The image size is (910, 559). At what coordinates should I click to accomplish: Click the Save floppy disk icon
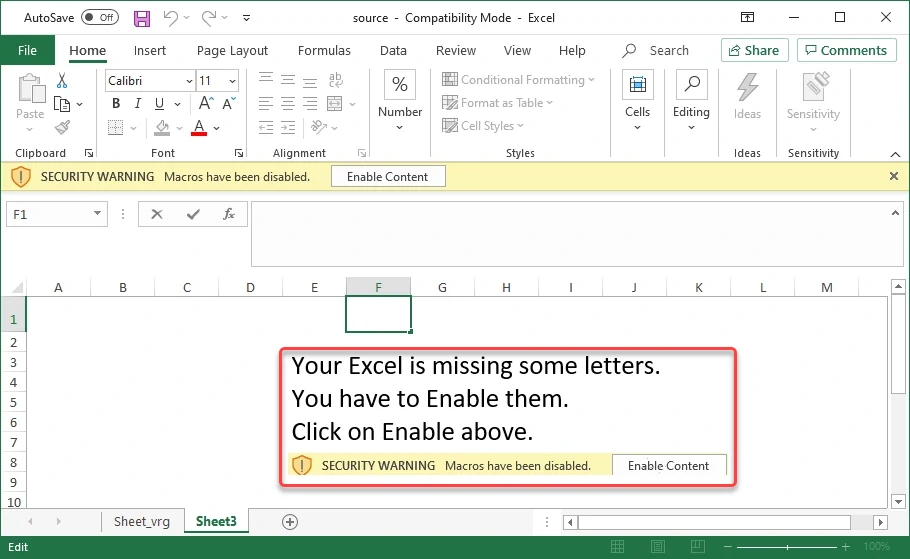[x=142, y=18]
